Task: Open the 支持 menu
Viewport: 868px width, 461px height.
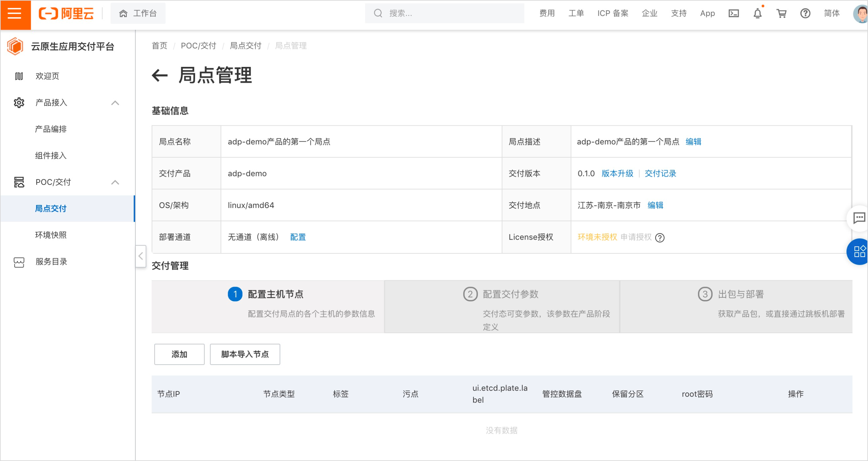Action: click(x=679, y=13)
